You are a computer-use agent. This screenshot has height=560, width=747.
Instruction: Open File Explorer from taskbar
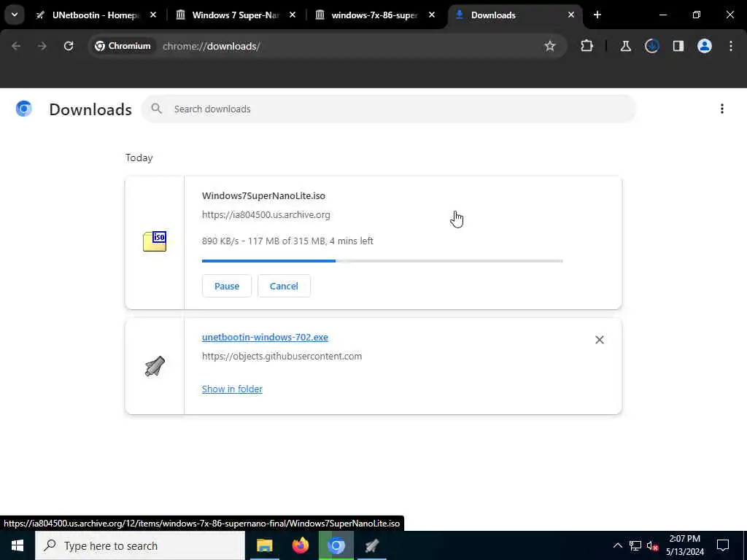pos(264,545)
